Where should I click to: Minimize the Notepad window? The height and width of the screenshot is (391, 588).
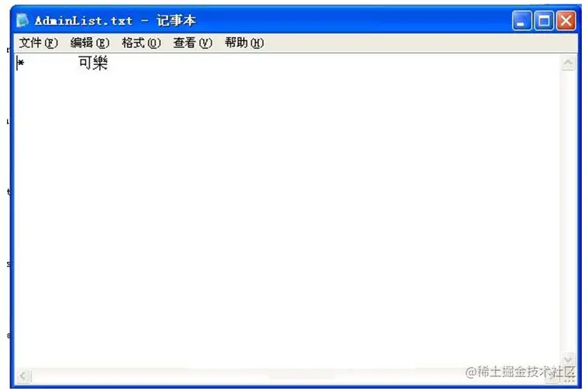tap(521, 20)
